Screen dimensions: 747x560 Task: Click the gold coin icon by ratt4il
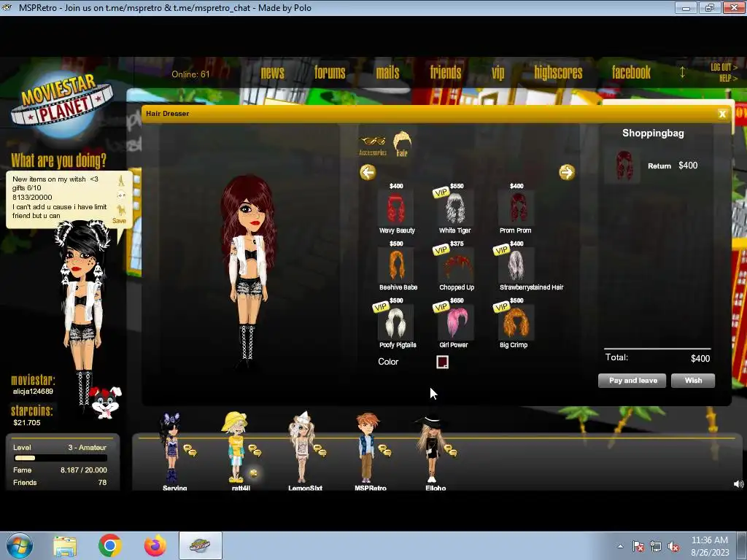point(253,472)
